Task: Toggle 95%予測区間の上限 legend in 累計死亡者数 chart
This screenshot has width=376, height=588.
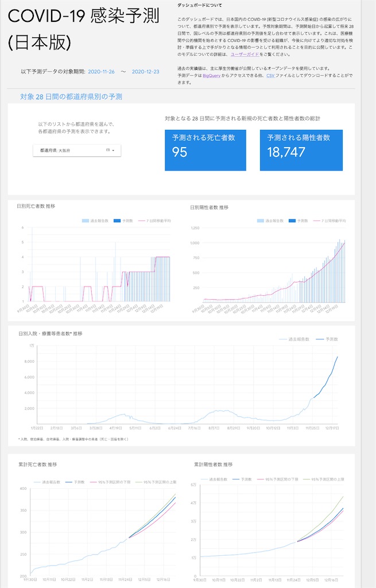Action: pos(156,482)
